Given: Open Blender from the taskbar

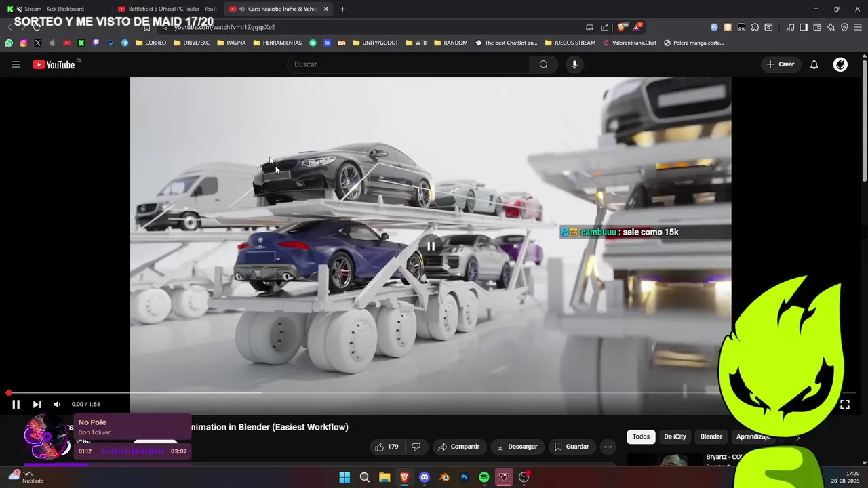Looking at the screenshot, I should click(444, 477).
